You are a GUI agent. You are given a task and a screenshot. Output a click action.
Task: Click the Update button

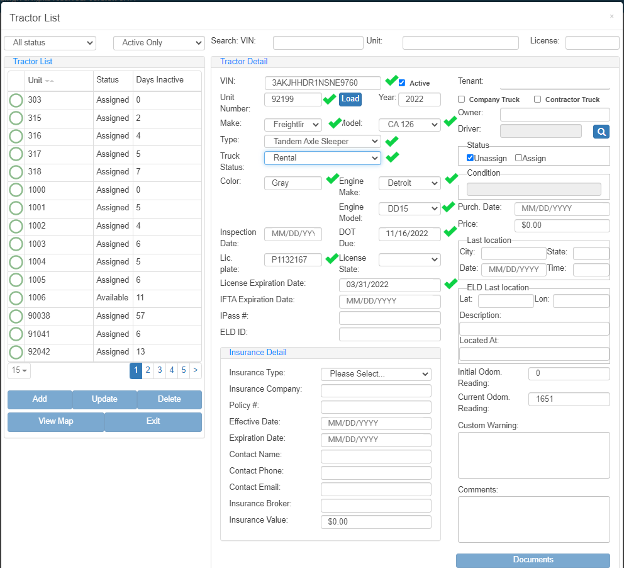[105, 399]
